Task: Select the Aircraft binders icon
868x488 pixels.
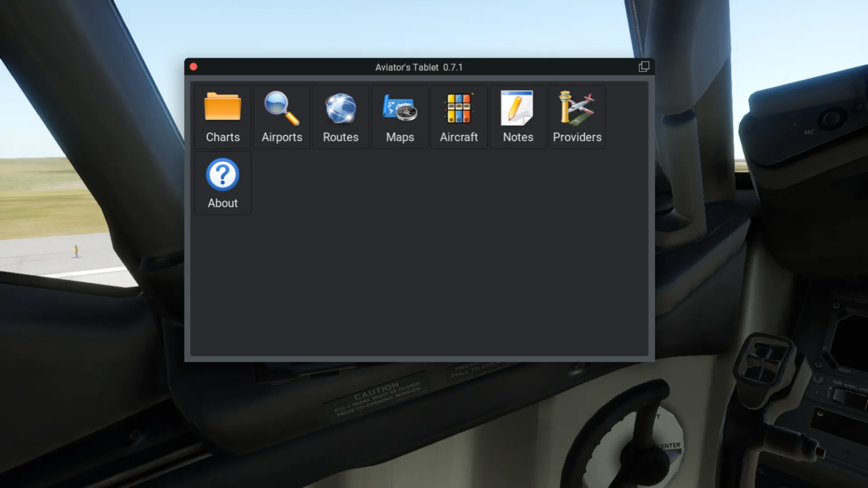Action: 459,108
